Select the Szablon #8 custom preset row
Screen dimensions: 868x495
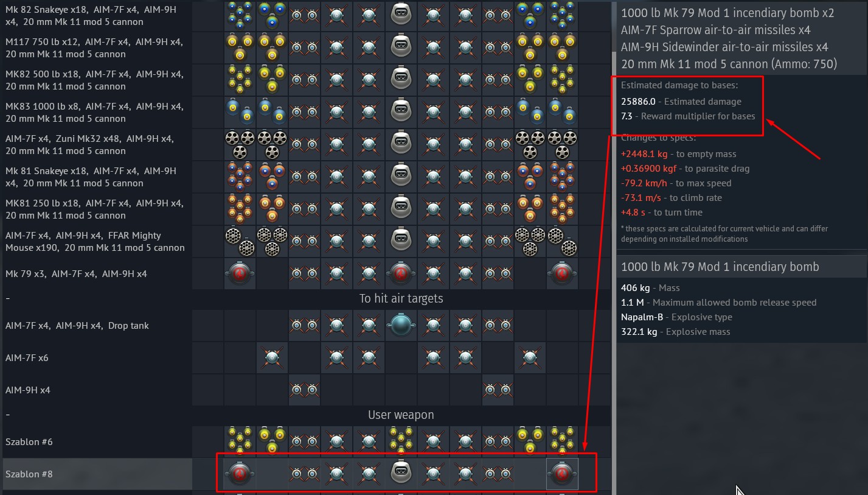305,474
